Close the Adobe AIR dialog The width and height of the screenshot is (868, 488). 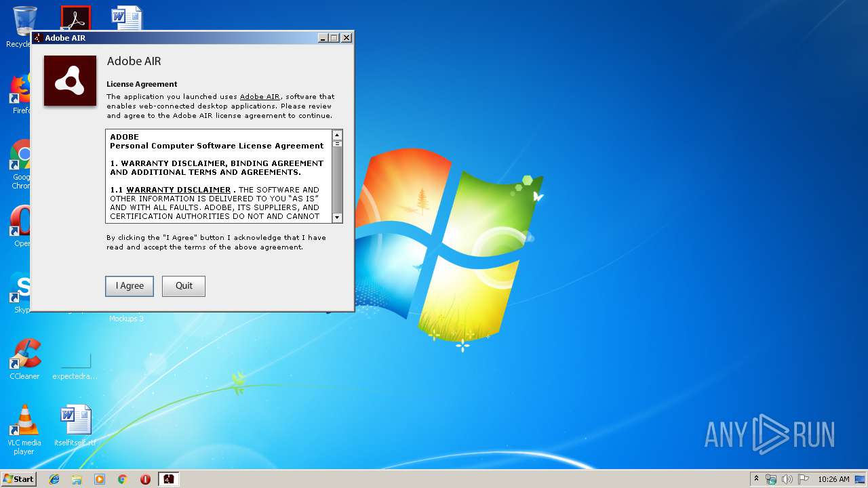(347, 38)
